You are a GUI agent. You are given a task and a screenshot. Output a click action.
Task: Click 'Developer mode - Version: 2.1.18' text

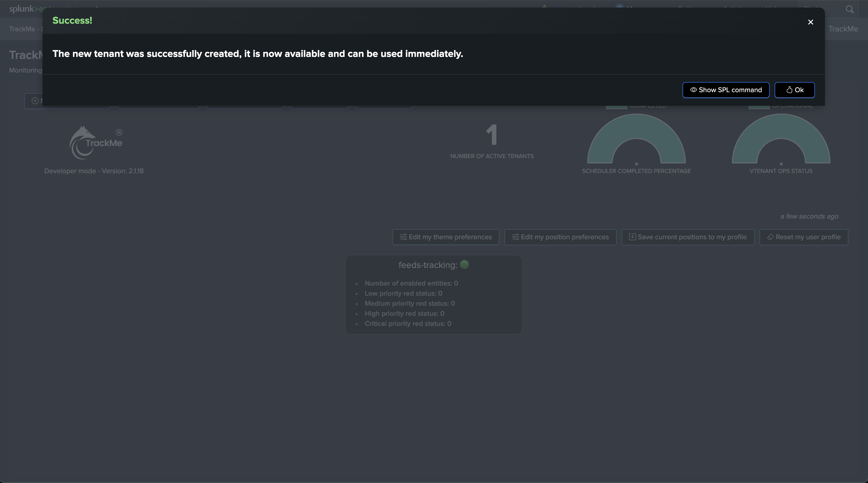pos(94,171)
